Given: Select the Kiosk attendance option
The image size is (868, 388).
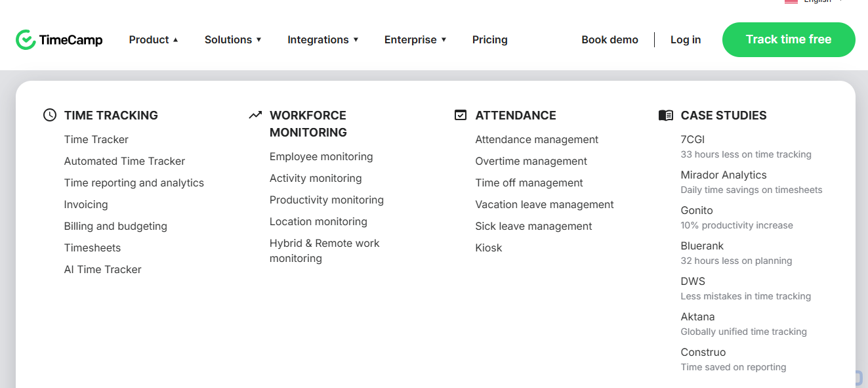Looking at the screenshot, I should [x=489, y=248].
